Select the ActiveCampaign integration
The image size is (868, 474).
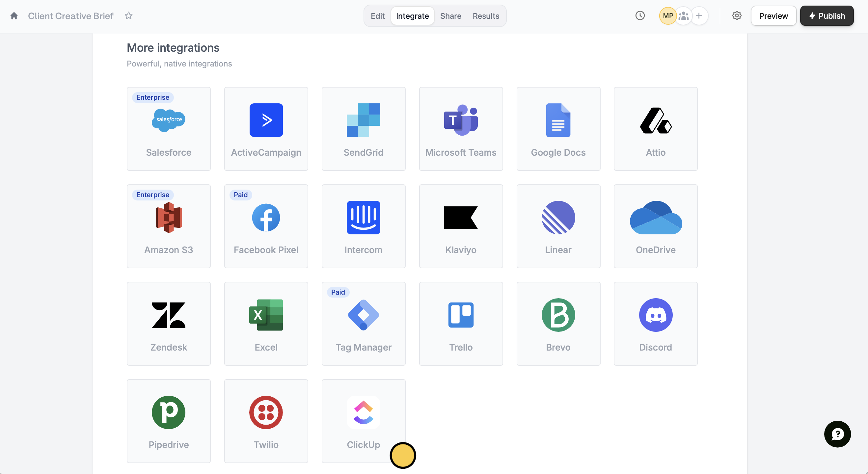[x=266, y=129]
